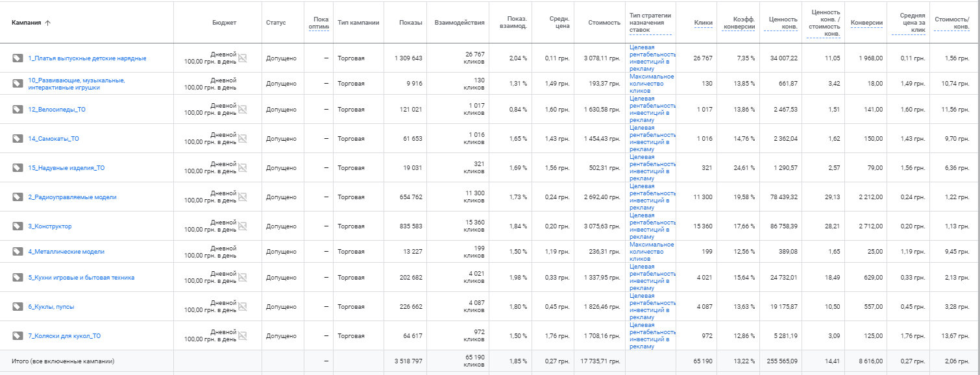
Task: Open campaign 14_Самокаты_ТО
Action: coord(53,139)
